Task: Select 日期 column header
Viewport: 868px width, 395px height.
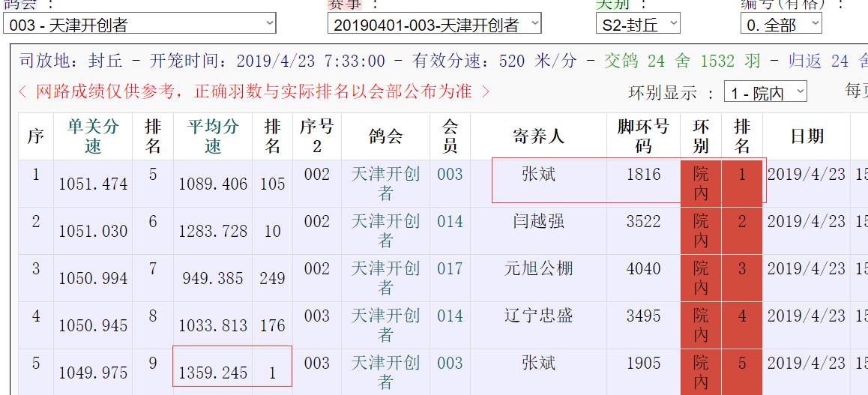Action: (807, 136)
